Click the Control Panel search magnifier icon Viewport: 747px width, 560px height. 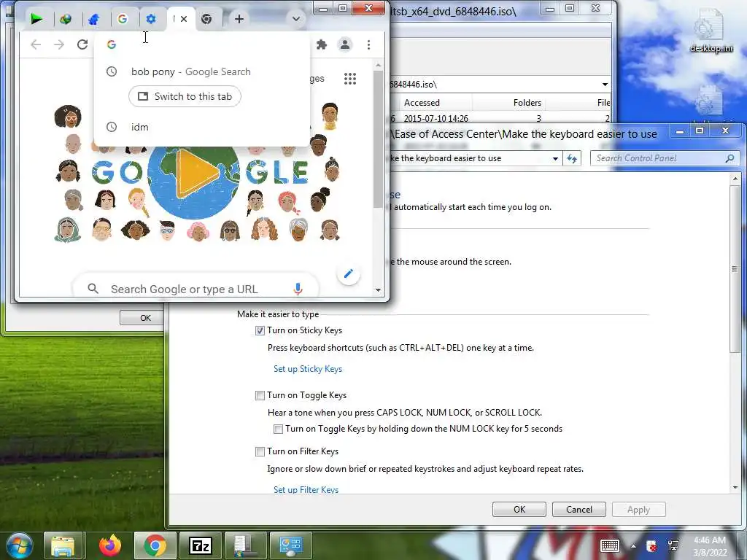[x=729, y=158]
